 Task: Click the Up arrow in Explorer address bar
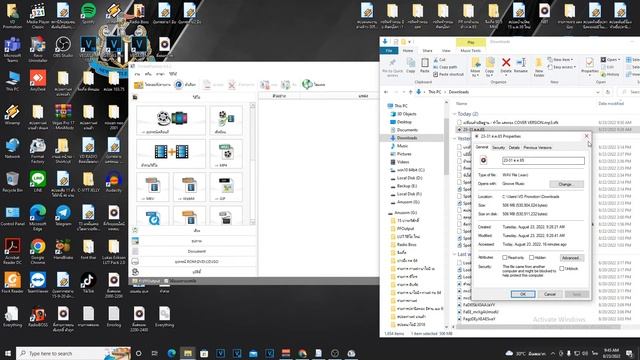410,92
